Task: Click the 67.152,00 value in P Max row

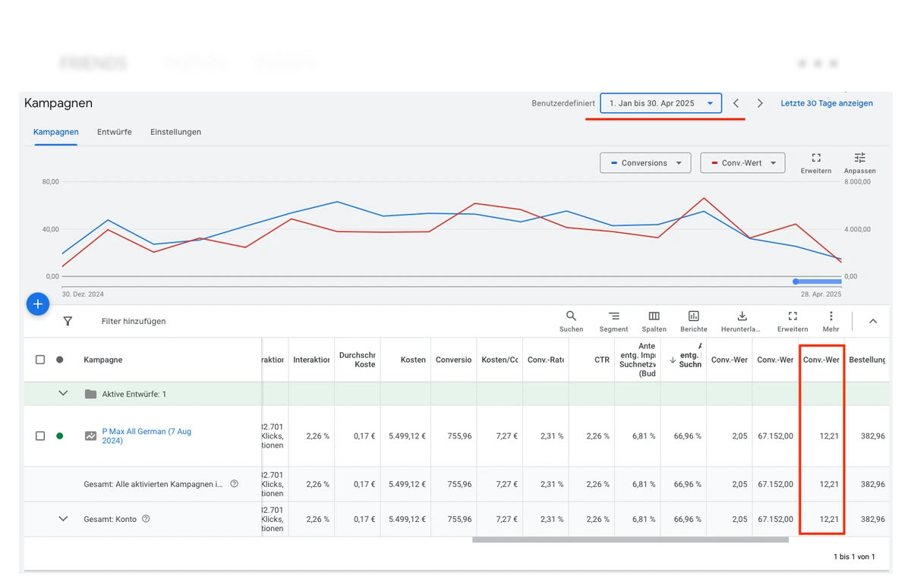Action: tap(775, 436)
